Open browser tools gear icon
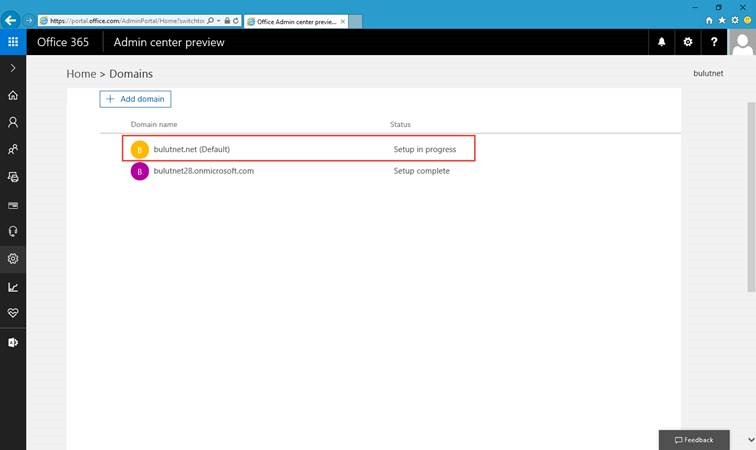This screenshot has height=450, width=756. [x=735, y=20]
